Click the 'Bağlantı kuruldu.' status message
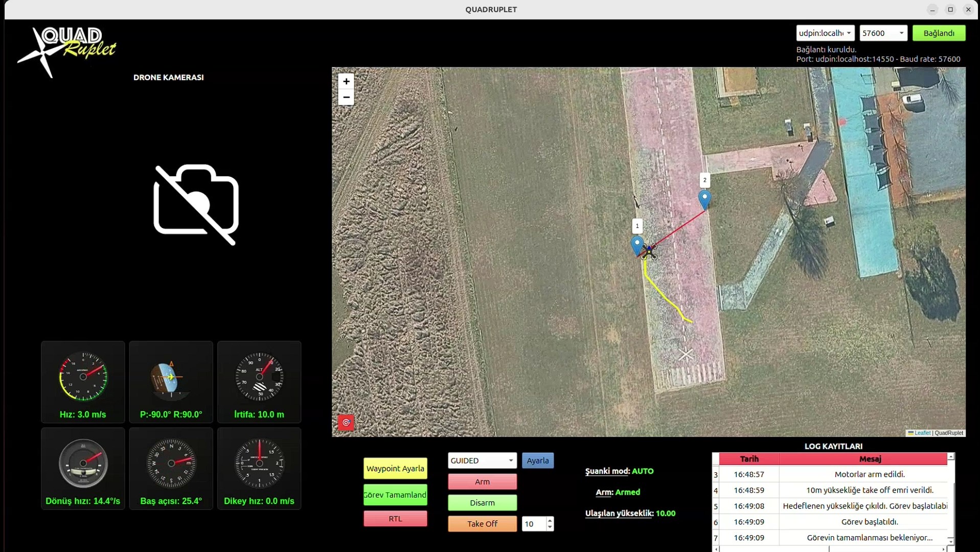Image resolution: width=980 pixels, height=552 pixels. pos(826,50)
